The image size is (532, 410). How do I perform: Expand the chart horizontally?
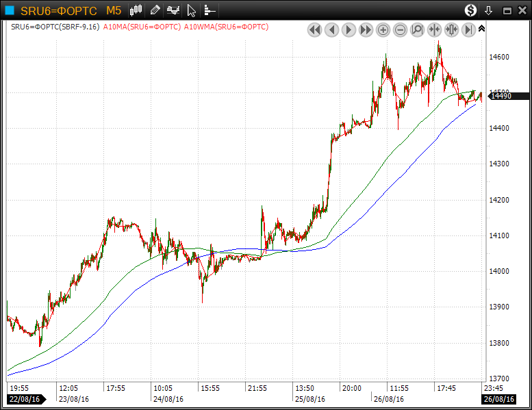(x=451, y=29)
